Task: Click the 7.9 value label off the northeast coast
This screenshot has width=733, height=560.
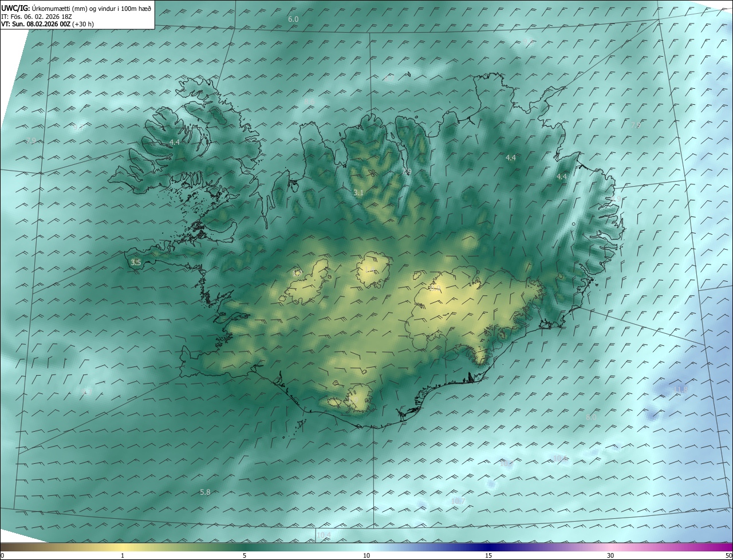Action: pos(635,125)
